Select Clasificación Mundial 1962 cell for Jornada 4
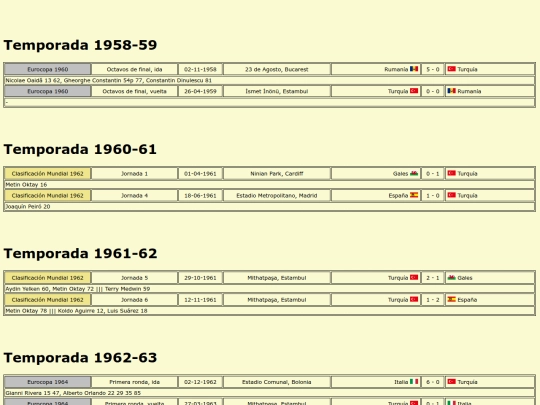 (x=48, y=196)
